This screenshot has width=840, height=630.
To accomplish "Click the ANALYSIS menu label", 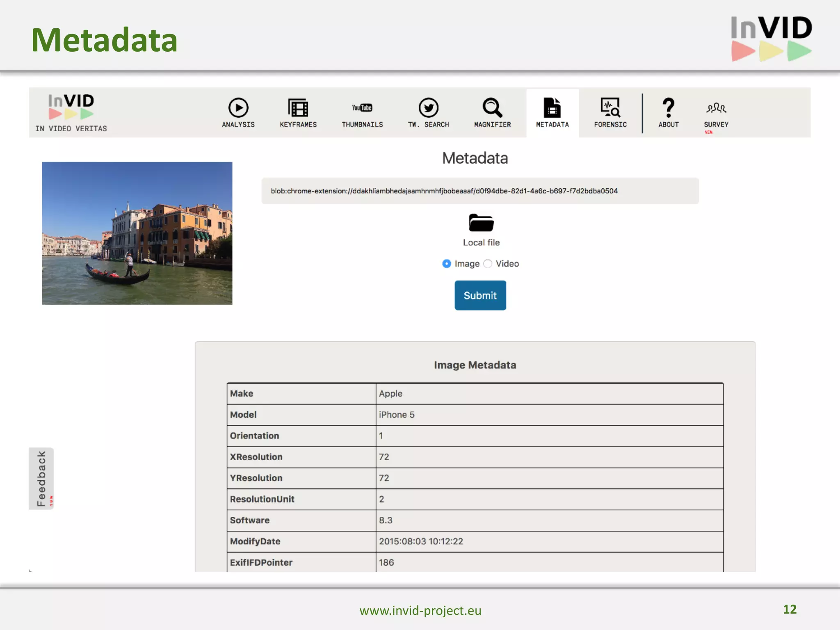I will click(238, 125).
